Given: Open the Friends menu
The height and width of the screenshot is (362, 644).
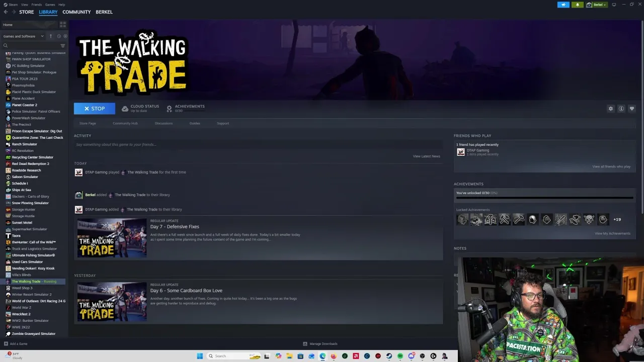Looking at the screenshot, I should [36, 5].
